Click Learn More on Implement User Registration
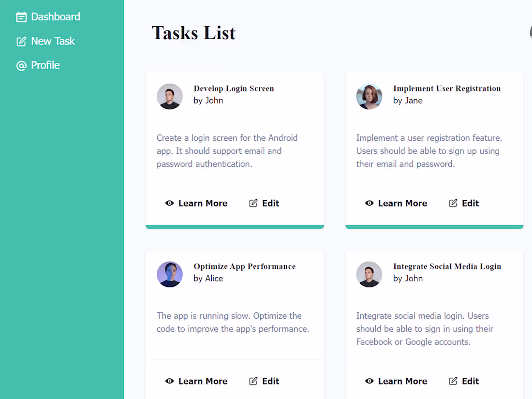The width and height of the screenshot is (532, 399). click(396, 203)
